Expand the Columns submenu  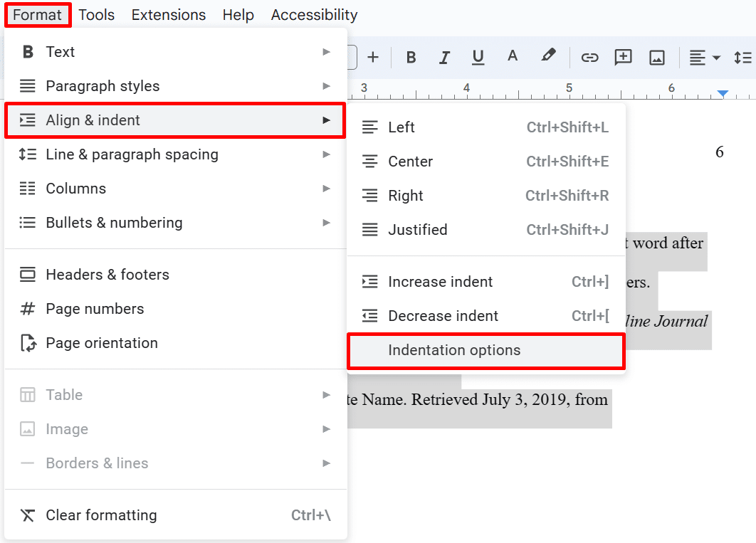click(x=75, y=188)
